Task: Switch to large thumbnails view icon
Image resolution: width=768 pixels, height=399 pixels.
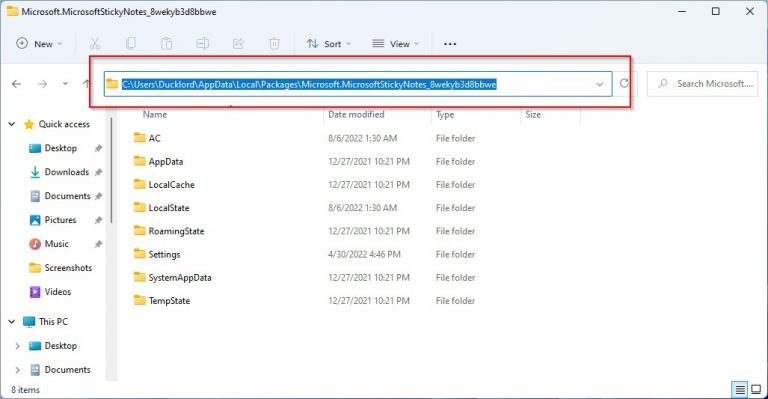Action: click(x=756, y=390)
